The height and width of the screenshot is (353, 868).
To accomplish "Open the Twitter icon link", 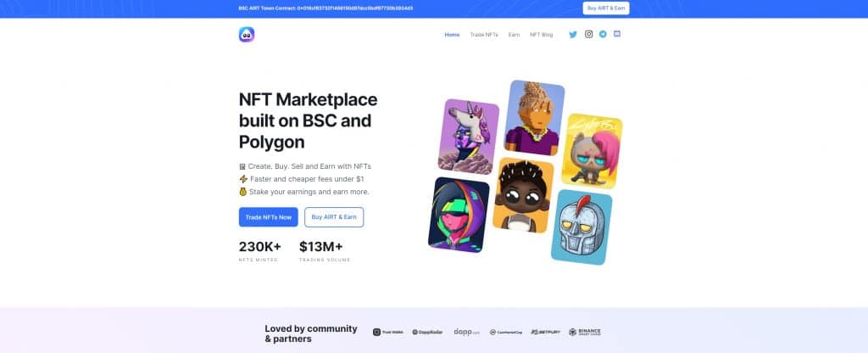I will pyautogui.click(x=573, y=34).
